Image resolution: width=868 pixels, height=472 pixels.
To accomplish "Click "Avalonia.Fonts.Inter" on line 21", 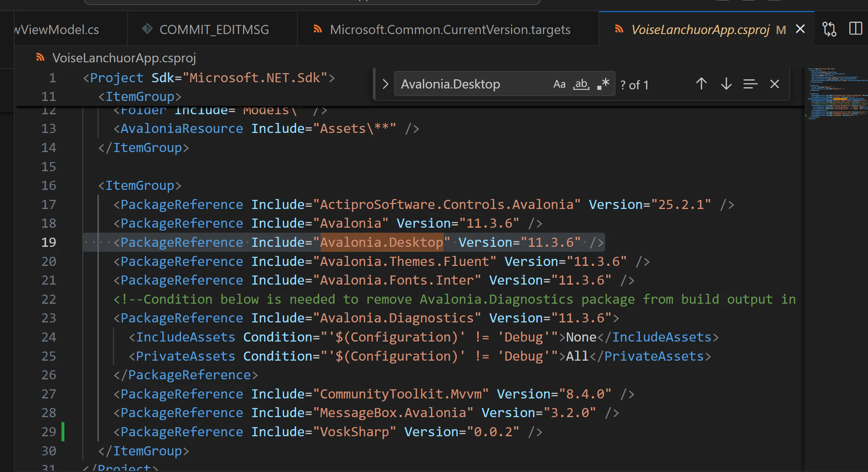I will [397, 280].
